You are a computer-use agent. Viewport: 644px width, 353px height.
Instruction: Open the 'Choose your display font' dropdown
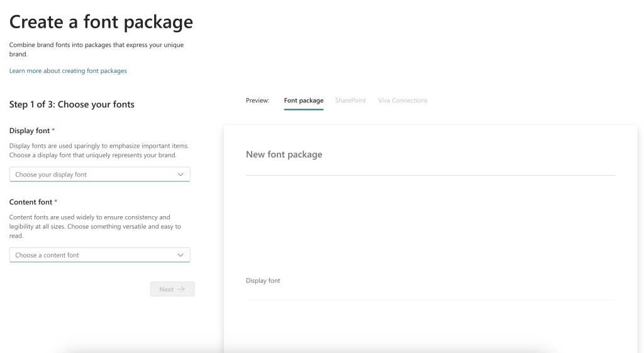coord(94,175)
